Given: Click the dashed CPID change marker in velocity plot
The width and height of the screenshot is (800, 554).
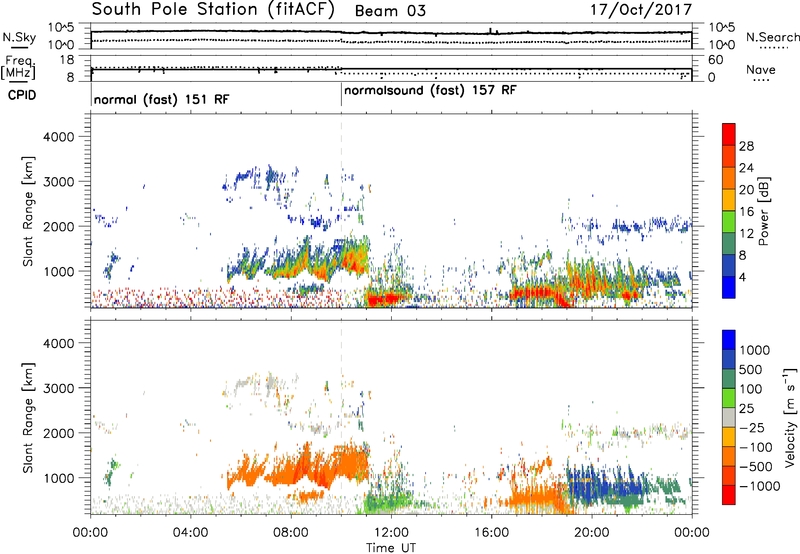Looking at the screenshot, I should click(x=341, y=417).
